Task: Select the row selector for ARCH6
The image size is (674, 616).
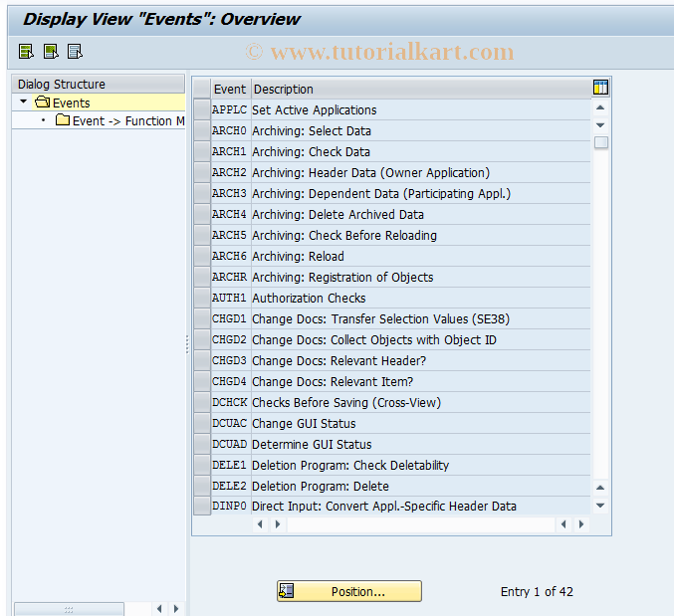Action: (x=201, y=256)
